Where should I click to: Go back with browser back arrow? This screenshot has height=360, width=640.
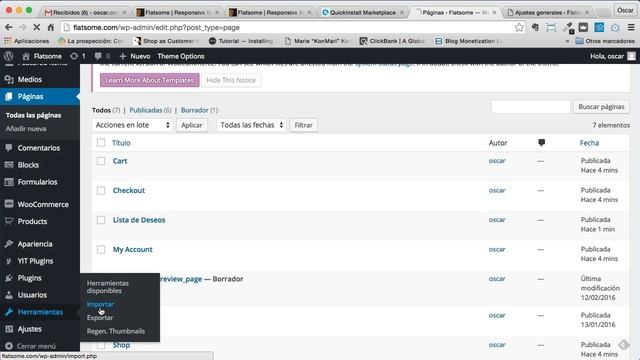tap(9, 27)
